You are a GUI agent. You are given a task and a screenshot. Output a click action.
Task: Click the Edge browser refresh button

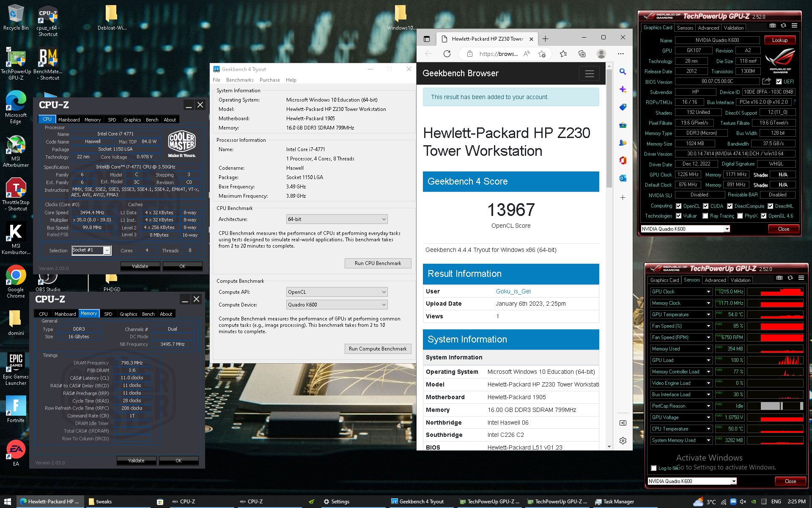447,54
